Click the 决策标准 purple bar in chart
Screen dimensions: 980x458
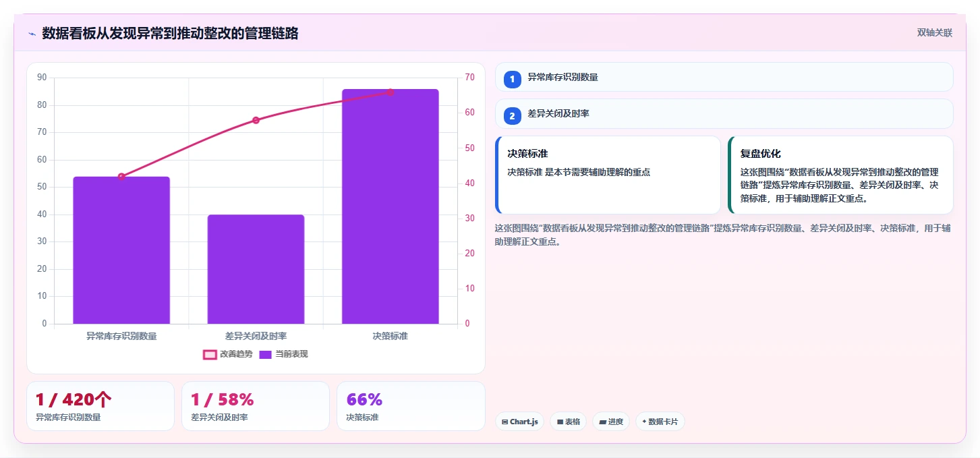coord(390,206)
